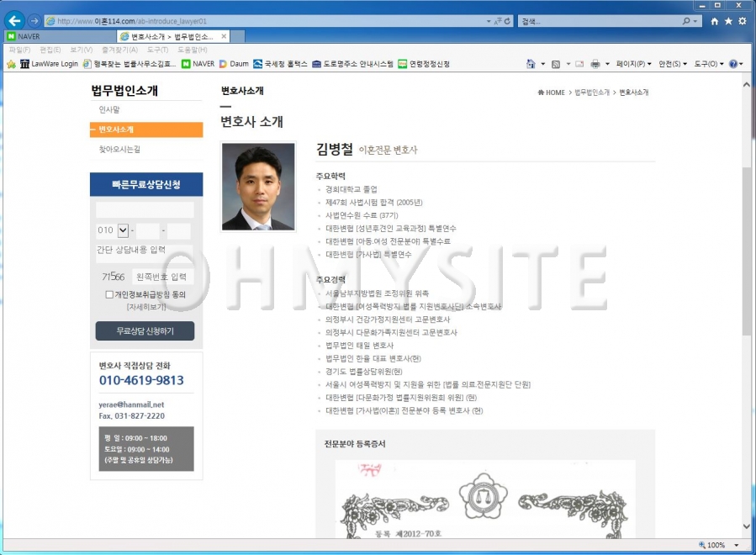Click the 무료상담 신청하기 button
The height and width of the screenshot is (555, 756).
[x=145, y=331]
